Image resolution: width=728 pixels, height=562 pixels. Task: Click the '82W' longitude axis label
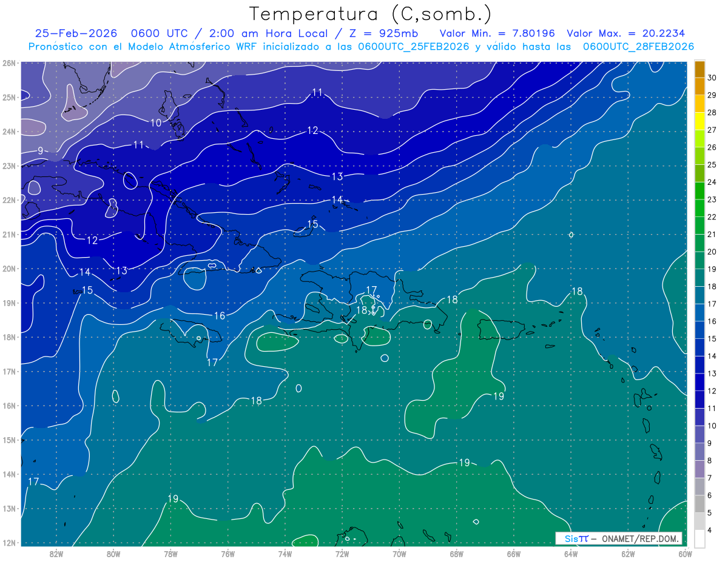(x=56, y=554)
